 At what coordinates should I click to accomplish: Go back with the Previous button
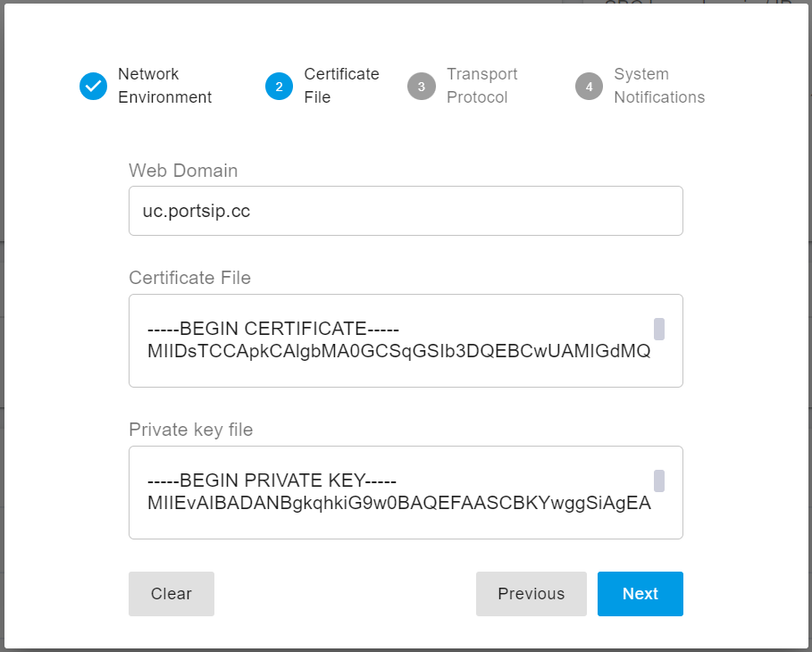pyautogui.click(x=531, y=594)
